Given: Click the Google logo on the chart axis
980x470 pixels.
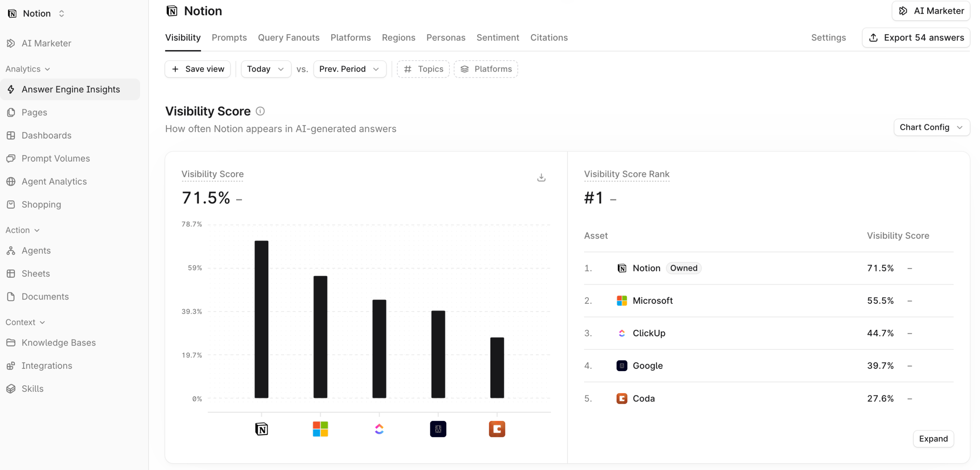Looking at the screenshot, I should click(438, 429).
